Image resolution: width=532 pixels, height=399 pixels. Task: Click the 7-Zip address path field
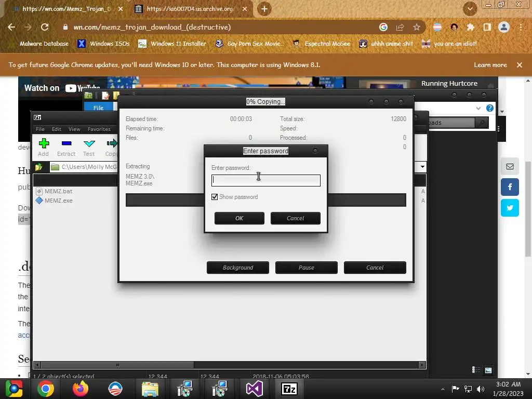(84, 167)
